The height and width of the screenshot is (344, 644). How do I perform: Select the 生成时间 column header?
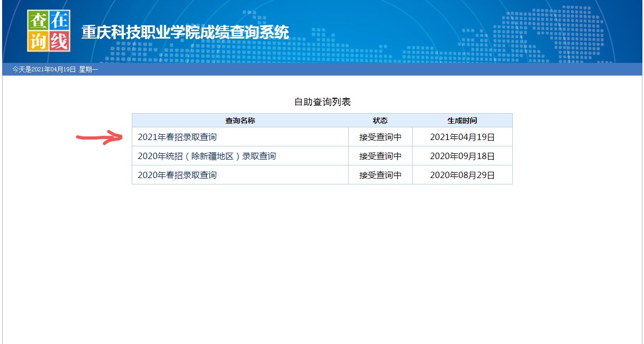[x=462, y=120]
